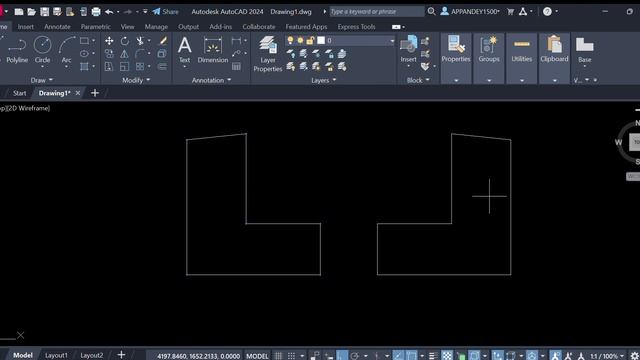Select the Arc drawing tool
The width and height of the screenshot is (640, 360).
click(67, 50)
